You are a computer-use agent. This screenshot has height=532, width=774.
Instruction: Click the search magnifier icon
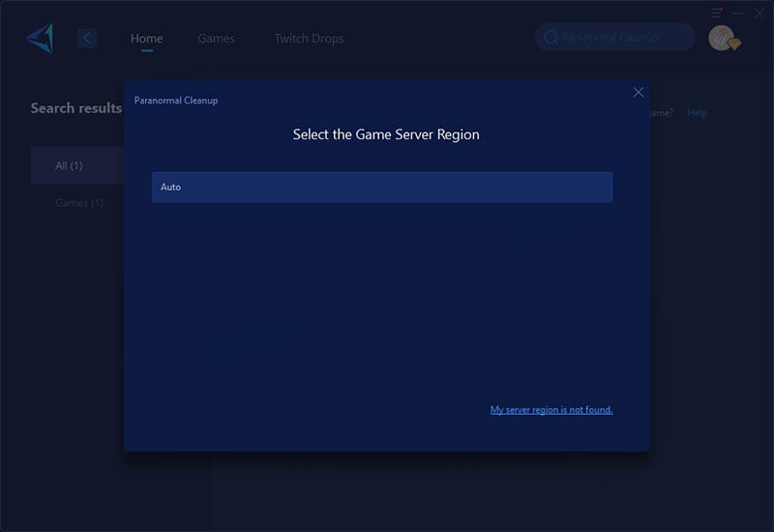click(x=551, y=38)
